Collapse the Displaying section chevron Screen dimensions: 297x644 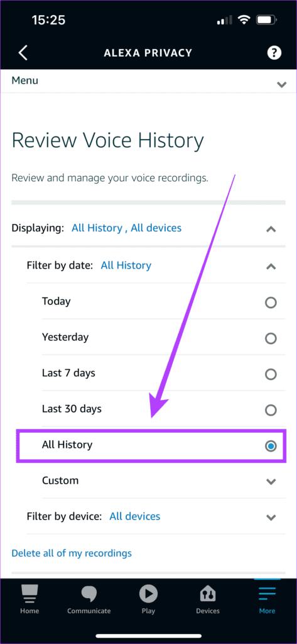pyautogui.click(x=271, y=230)
